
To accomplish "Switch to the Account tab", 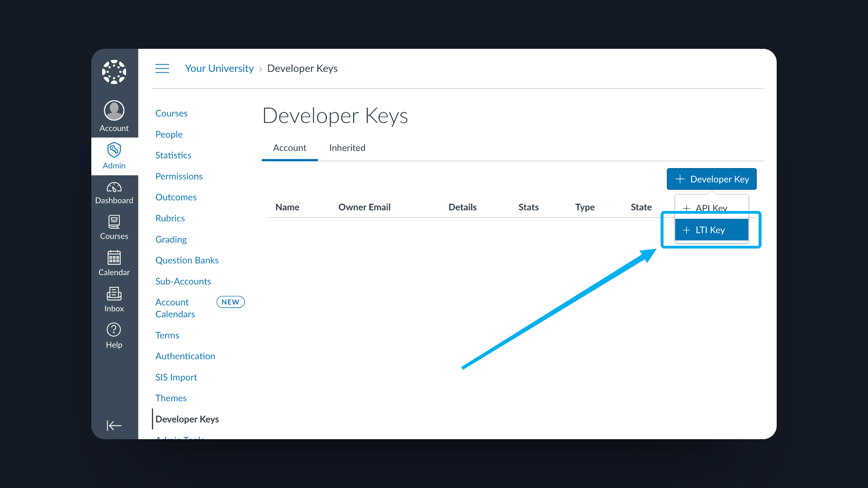I will (289, 148).
